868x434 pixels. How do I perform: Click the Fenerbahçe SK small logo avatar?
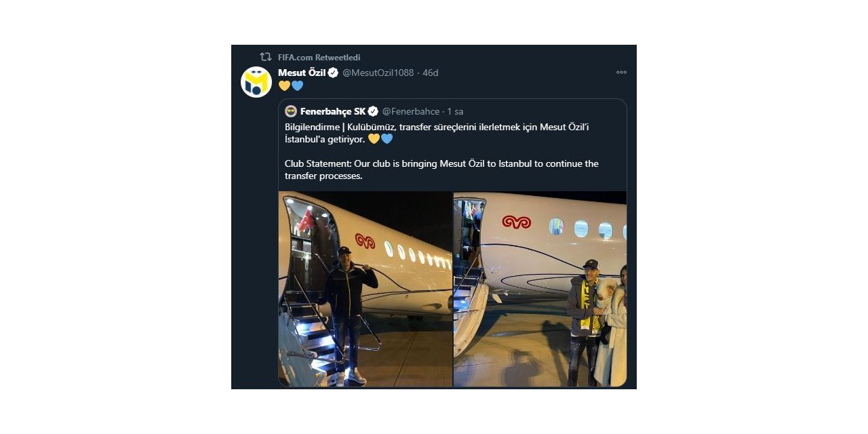291,111
